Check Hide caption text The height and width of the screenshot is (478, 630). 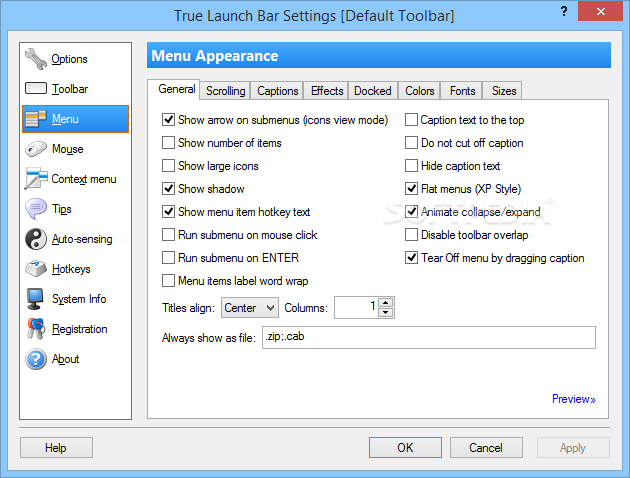pyautogui.click(x=411, y=165)
